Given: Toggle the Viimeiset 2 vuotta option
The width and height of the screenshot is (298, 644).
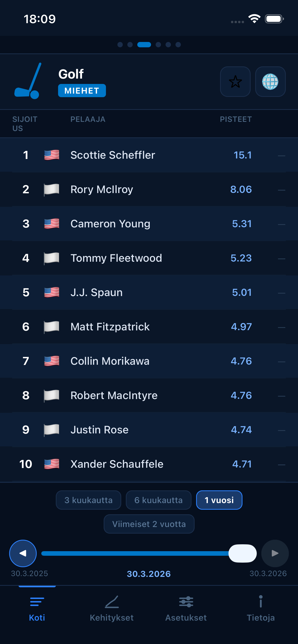Looking at the screenshot, I should point(149,524).
